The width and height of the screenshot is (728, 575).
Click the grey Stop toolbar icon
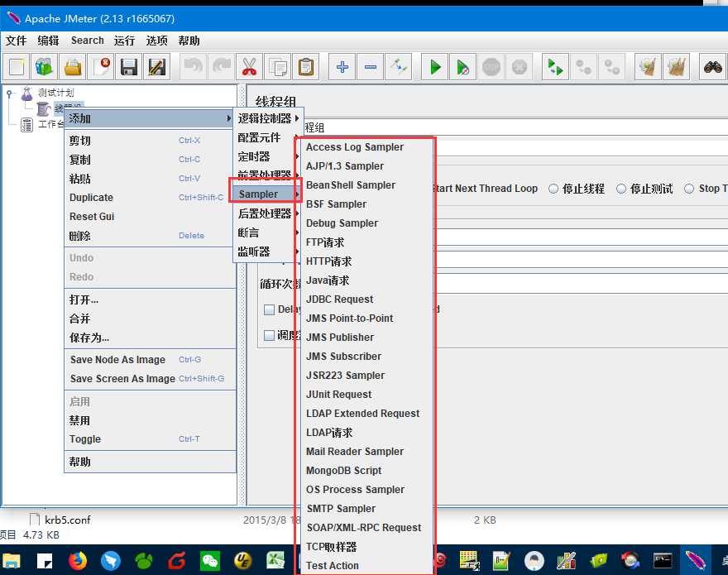(491, 67)
